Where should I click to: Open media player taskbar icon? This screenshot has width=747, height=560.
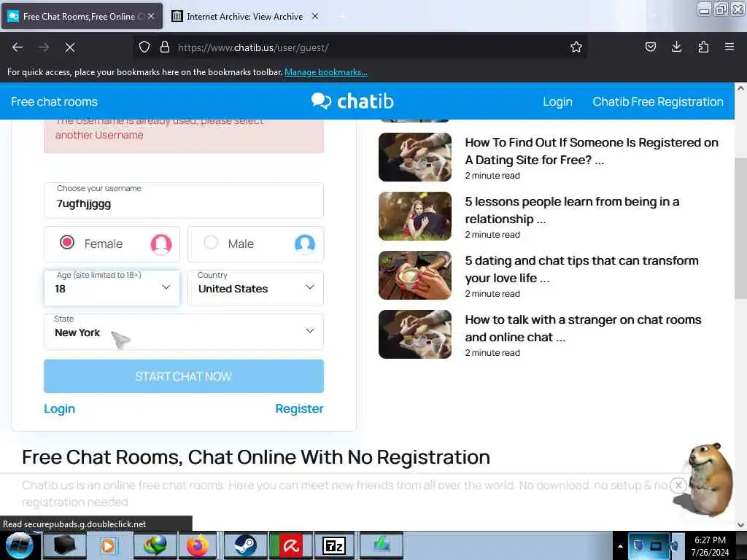108,545
